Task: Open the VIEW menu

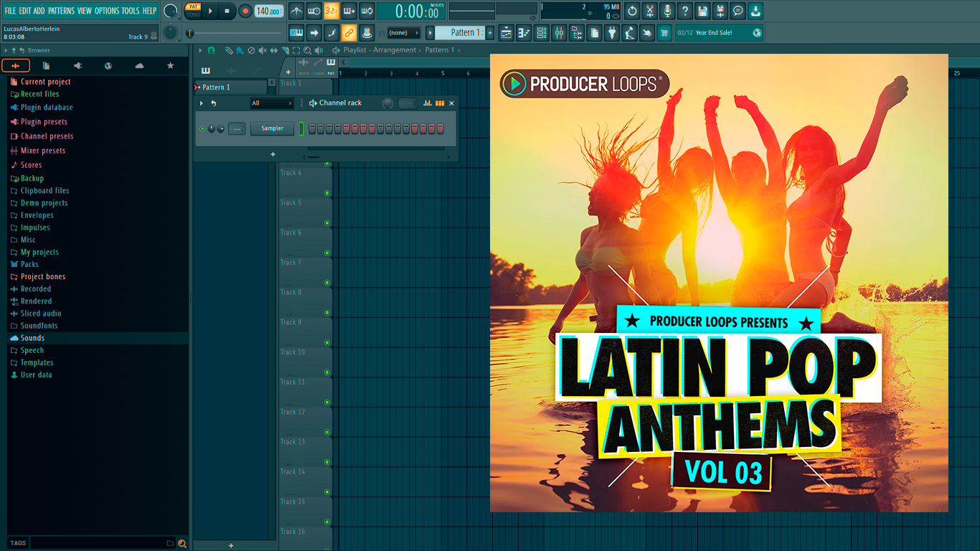Action: [85, 11]
